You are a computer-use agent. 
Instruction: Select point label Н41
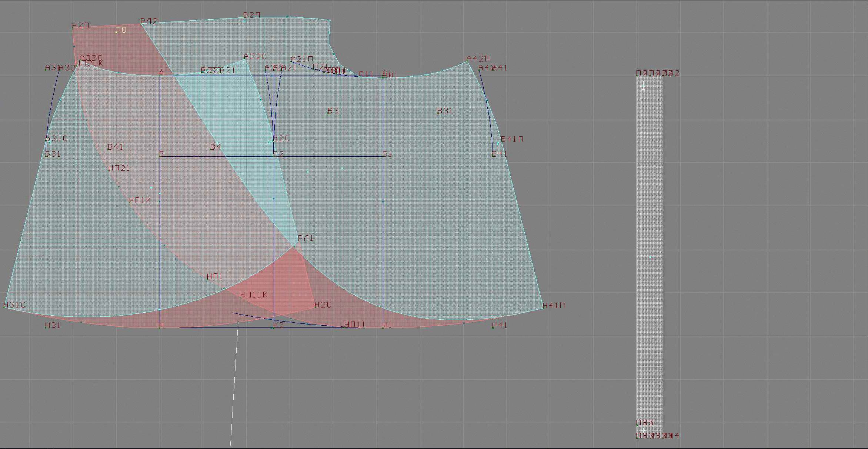pyautogui.click(x=500, y=325)
